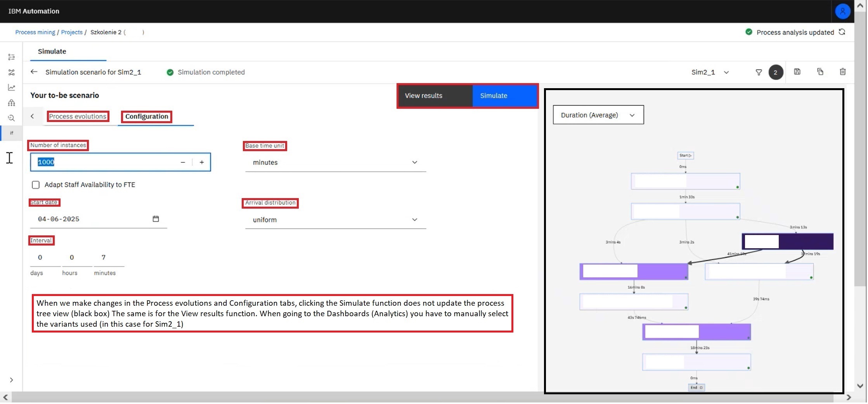Switch to the Process evolutions tab
868x404 pixels.
[x=78, y=117]
